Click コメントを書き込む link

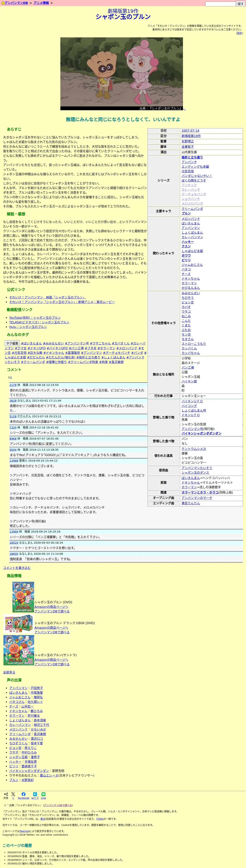click(x=17, y=568)
